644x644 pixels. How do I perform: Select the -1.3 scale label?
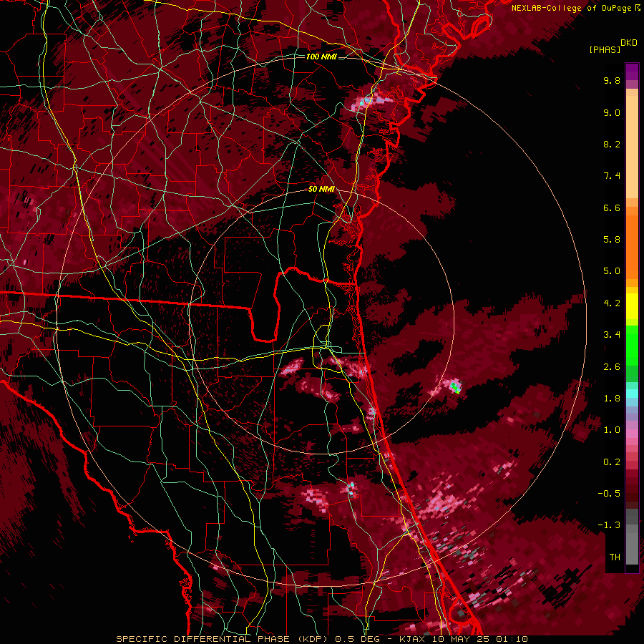(609, 525)
